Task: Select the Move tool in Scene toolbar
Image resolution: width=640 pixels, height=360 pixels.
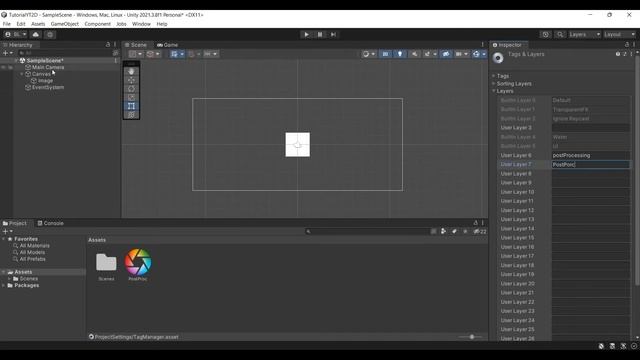Action: 131,80
